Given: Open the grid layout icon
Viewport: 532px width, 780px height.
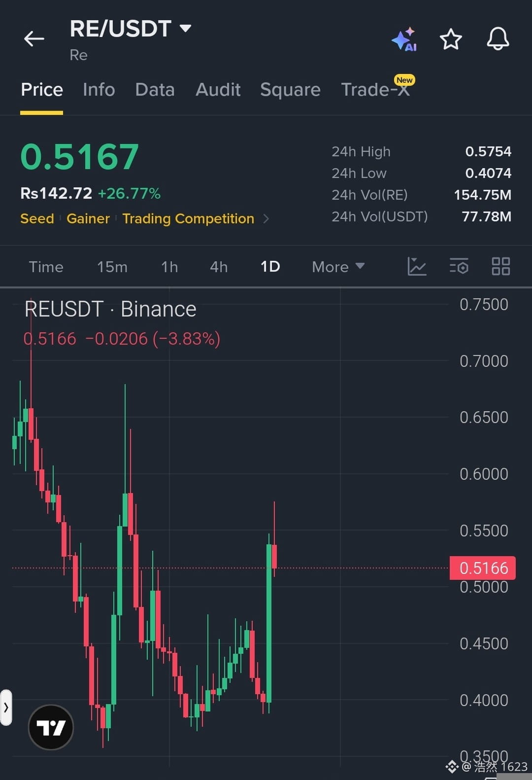Looking at the screenshot, I should point(500,266).
